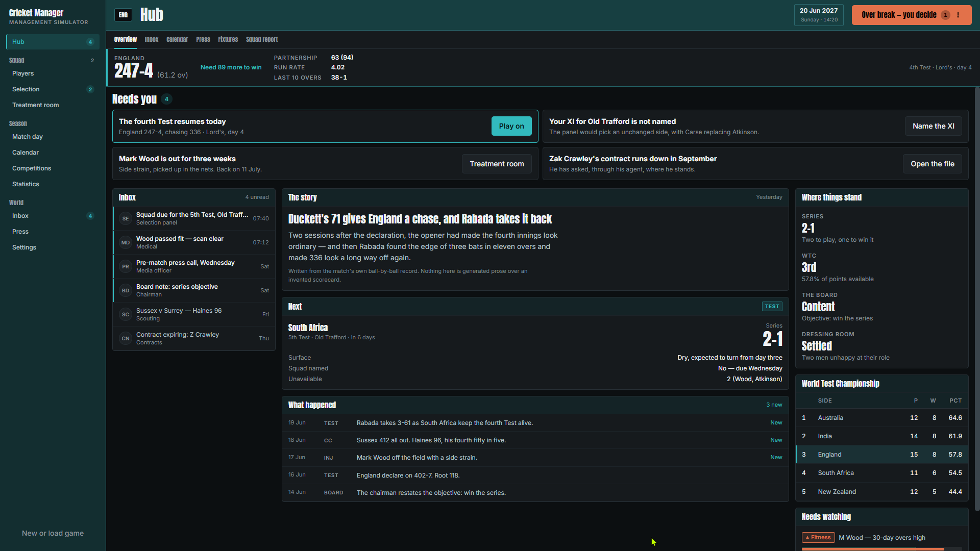Open the Calendar tab in Hub
Viewport: 980px width, 551px height.
click(177, 39)
